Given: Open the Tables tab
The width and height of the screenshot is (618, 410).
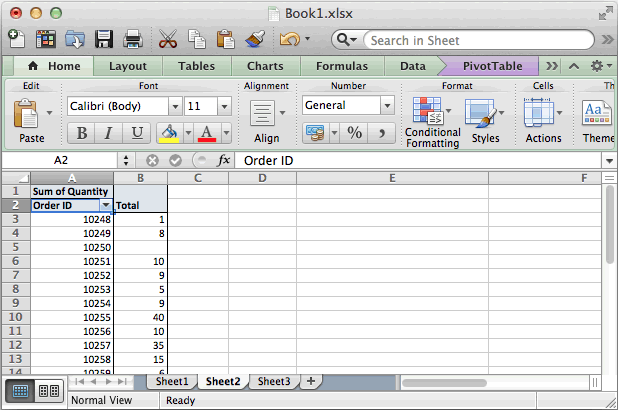Looking at the screenshot, I should [196, 66].
